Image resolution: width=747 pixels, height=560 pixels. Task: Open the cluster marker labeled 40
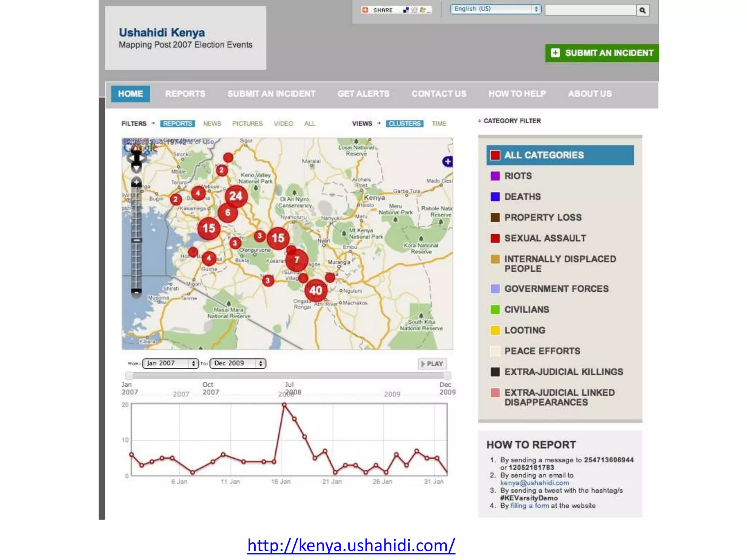click(x=316, y=290)
